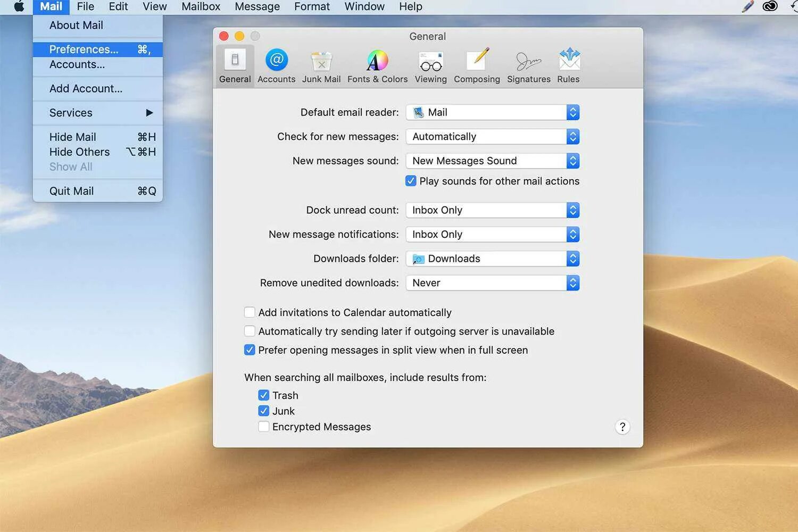Open the Fonts & Colors preferences pane
The width and height of the screenshot is (798, 532).
377,66
